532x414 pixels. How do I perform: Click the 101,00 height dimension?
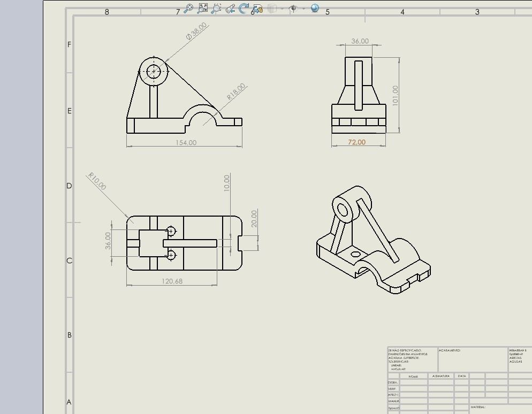click(x=396, y=95)
